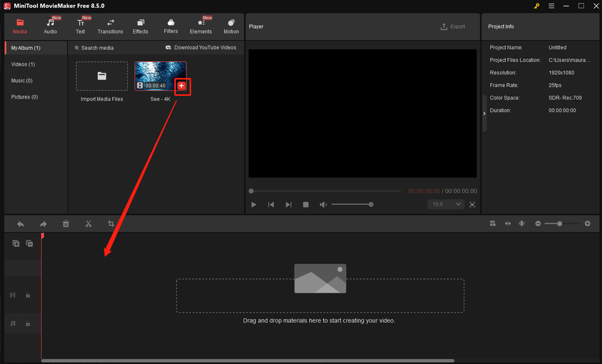Click Download YouTube Videos
Viewport: 602px width, 364px height.
[202, 47]
